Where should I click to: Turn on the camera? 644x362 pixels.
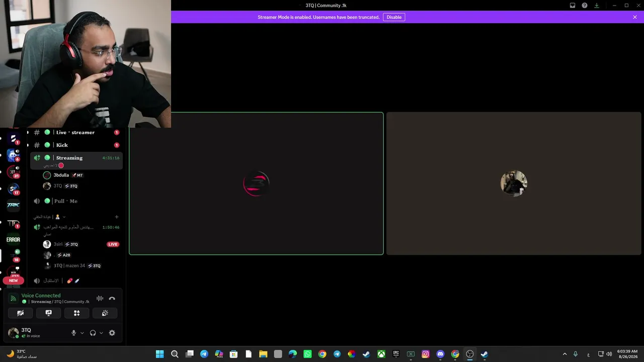click(21, 313)
